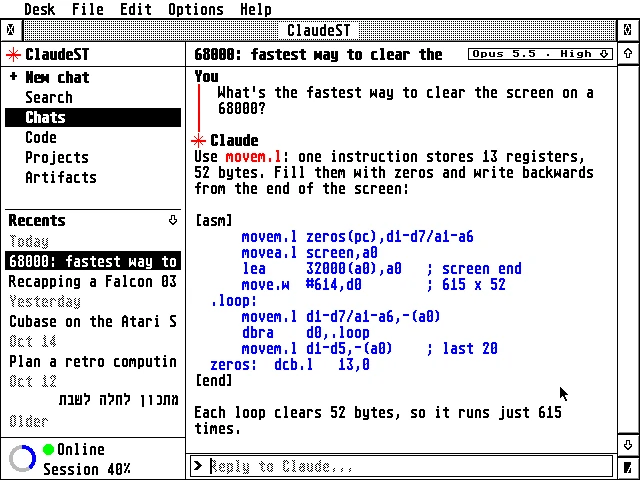Click the 'Oct 14' date heading
The image size is (640, 480).
click(x=33, y=341)
